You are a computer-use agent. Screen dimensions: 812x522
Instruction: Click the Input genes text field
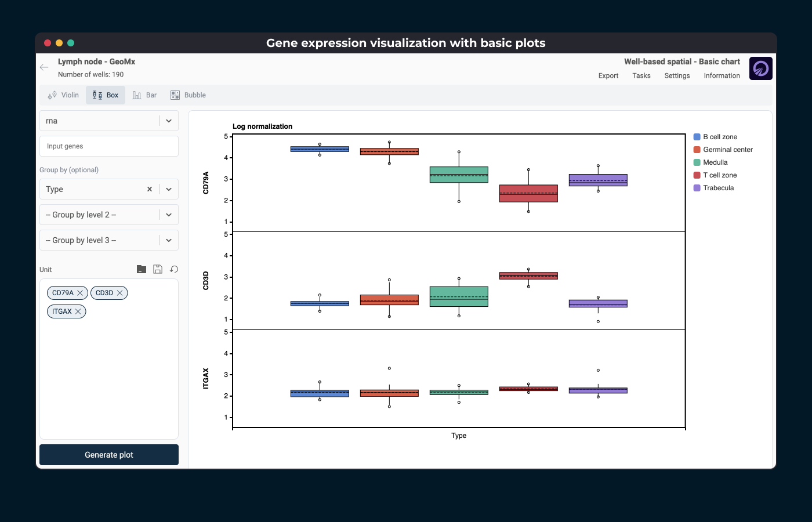pos(109,146)
